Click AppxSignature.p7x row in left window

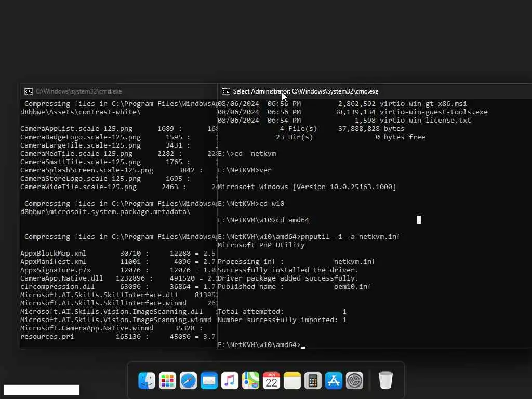point(118,270)
